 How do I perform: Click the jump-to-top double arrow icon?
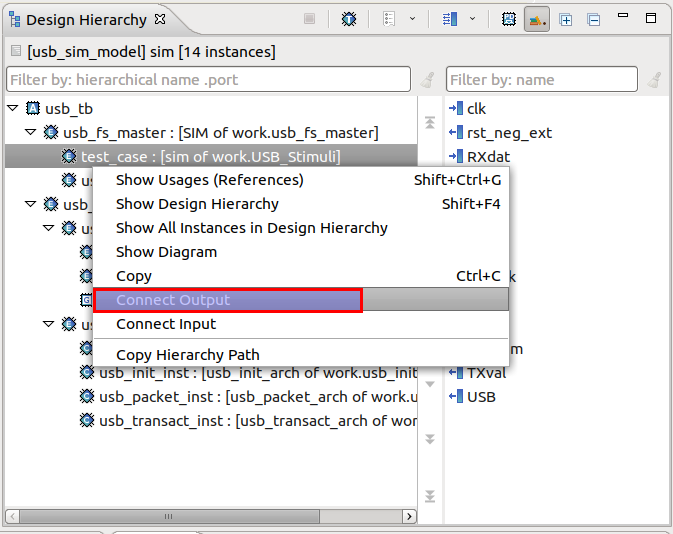(x=430, y=122)
